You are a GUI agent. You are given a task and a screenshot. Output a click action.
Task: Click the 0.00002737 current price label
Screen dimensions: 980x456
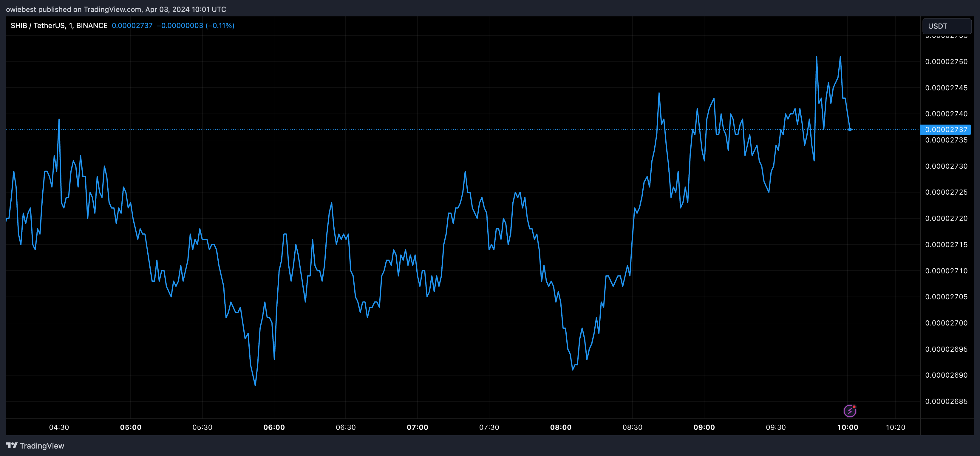coord(946,130)
